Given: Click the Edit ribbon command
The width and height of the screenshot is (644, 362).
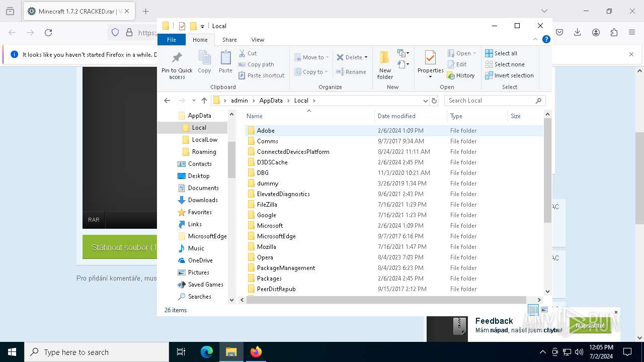Looking at the screenshot, I should (457, 64).
